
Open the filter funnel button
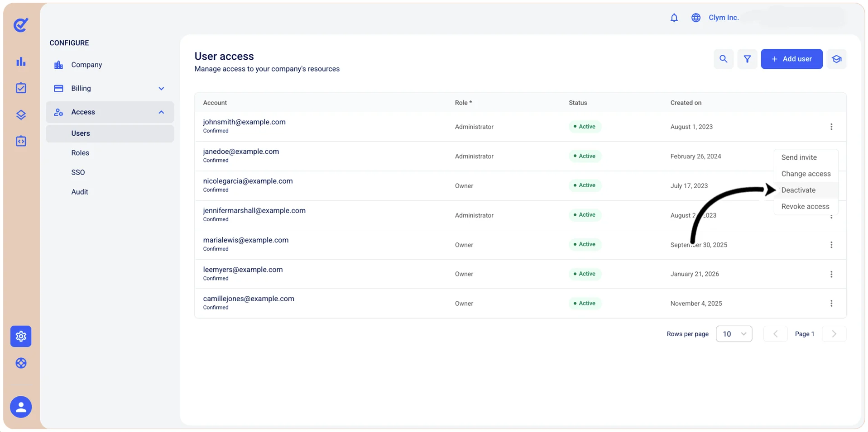tap(747, 59)
